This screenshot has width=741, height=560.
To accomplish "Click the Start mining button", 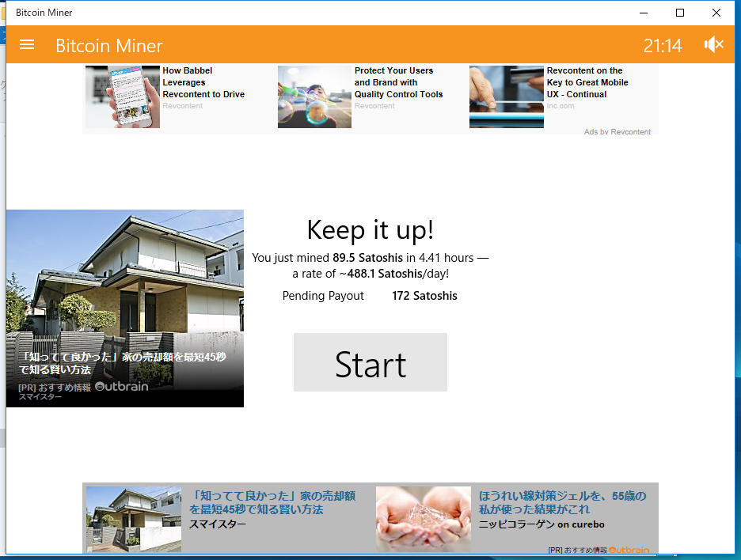I will pyautogui.click(x=370, y=362).
